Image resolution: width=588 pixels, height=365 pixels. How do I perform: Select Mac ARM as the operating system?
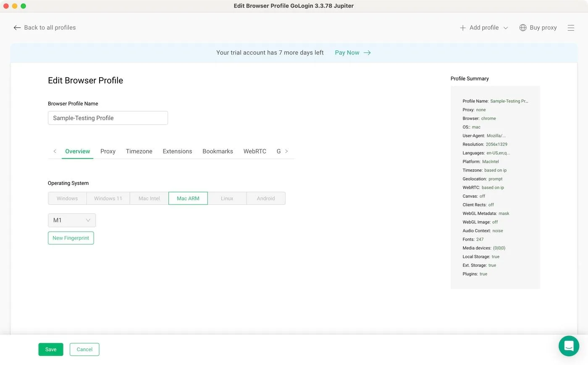coord(188,199)
